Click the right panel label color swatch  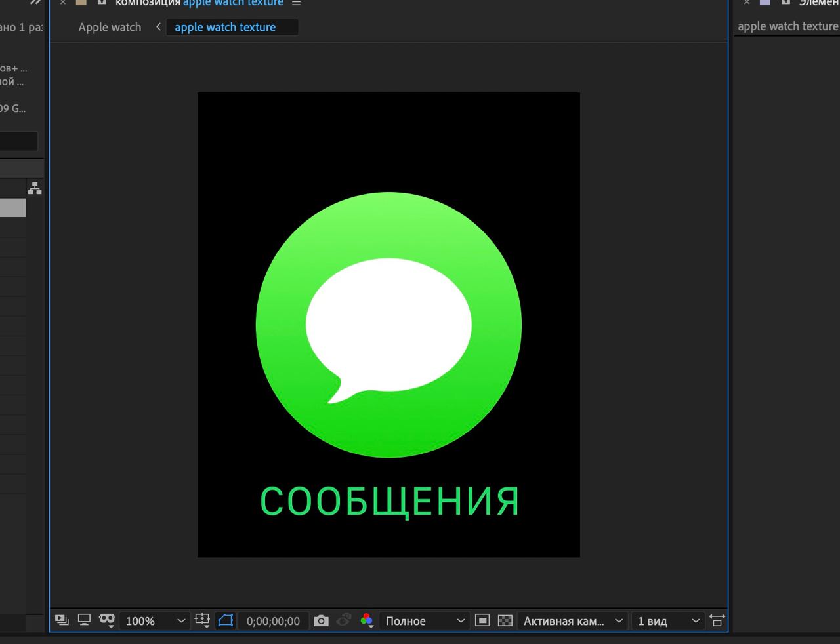pos(765,2)
